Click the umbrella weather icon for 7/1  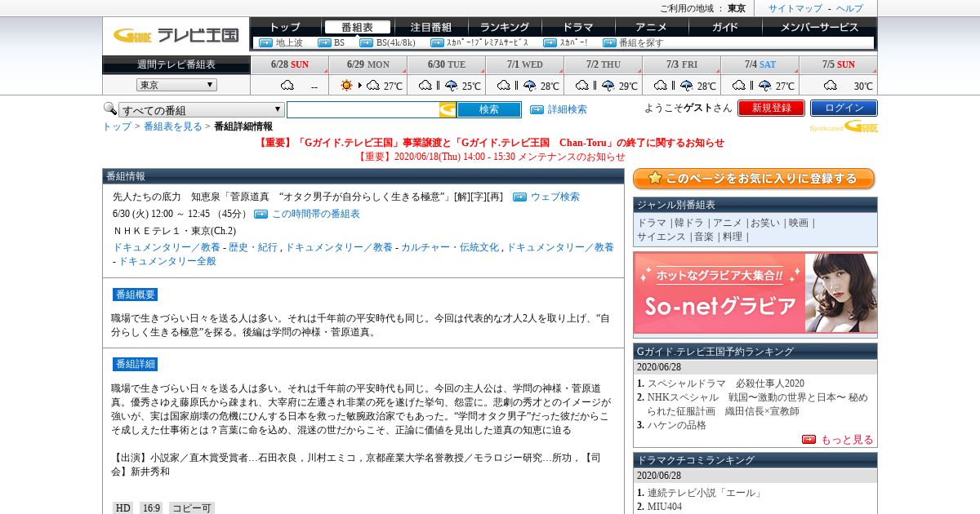tap(529, 85)
